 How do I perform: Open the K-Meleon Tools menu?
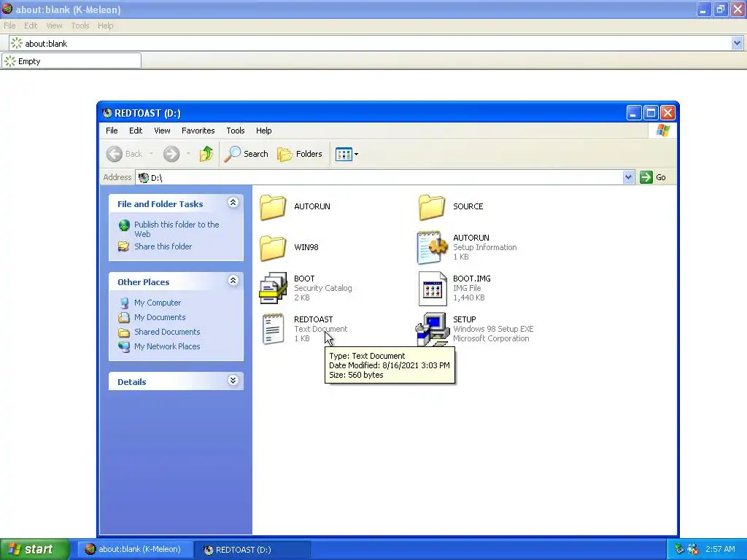point(80,26)
